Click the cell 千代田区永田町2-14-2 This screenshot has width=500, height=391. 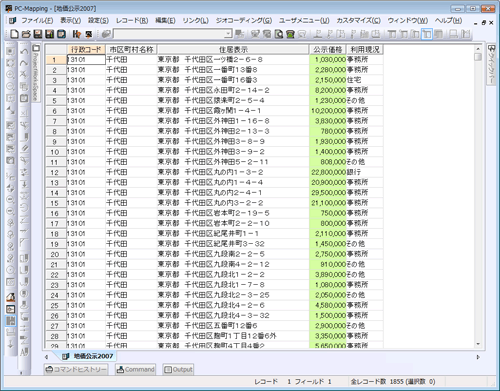tap(233, 90)
